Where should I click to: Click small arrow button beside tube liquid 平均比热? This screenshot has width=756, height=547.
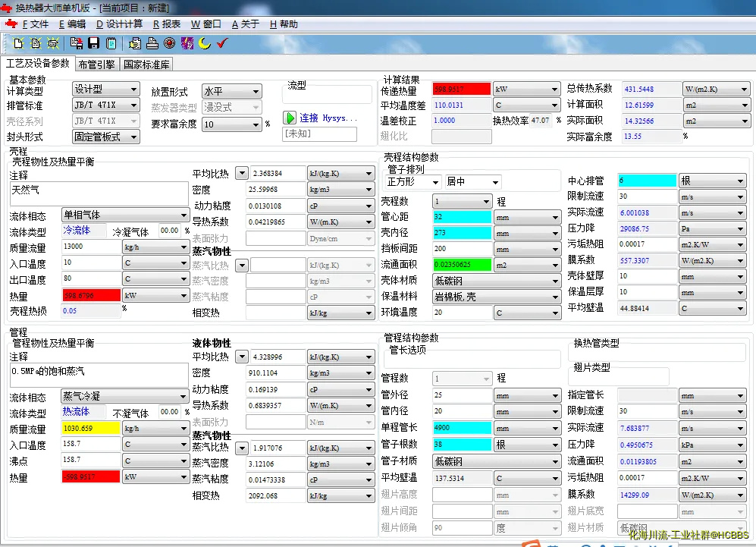pos(242,357)
